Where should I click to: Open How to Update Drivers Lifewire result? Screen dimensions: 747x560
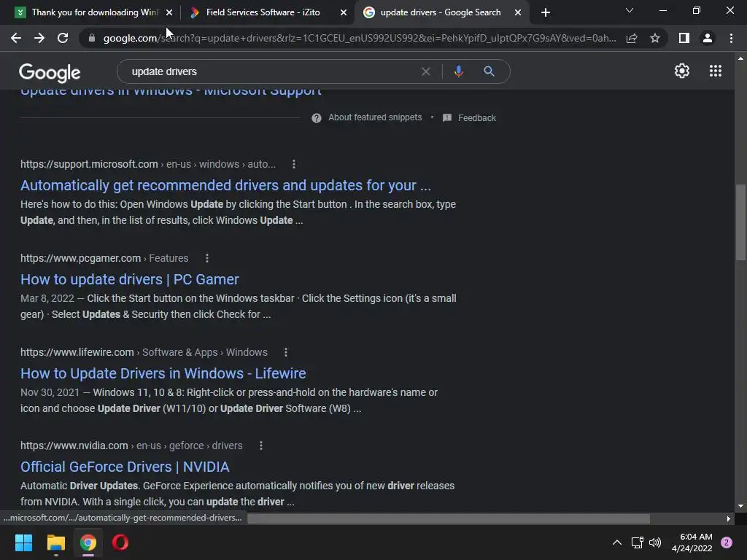(x=163, y=373)
